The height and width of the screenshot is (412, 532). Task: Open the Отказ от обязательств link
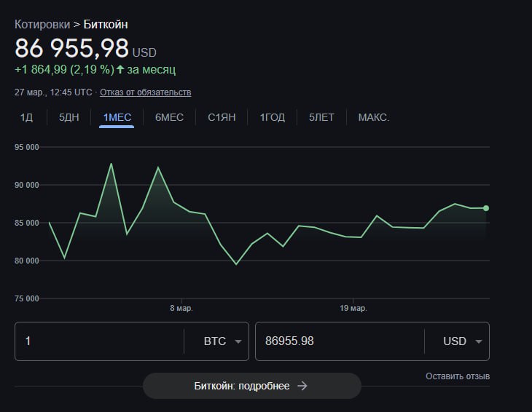(x=146, y=92)
